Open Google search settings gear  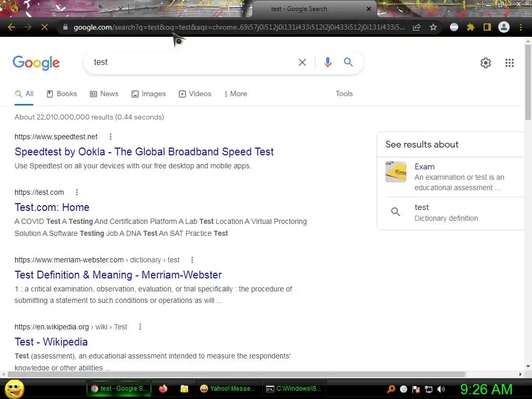click(x=486, y=63)
